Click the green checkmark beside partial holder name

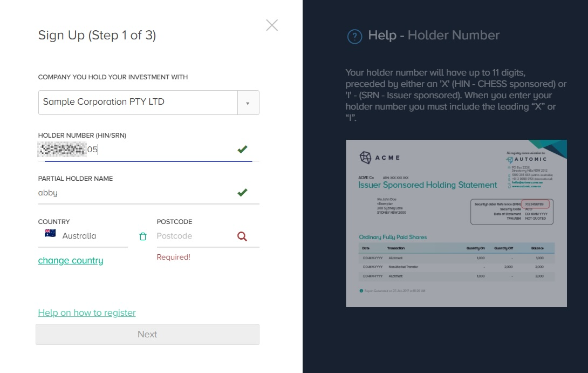coord(243,193)
